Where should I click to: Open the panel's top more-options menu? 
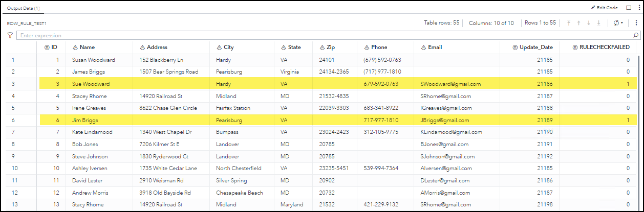click(x=638, y=8)
